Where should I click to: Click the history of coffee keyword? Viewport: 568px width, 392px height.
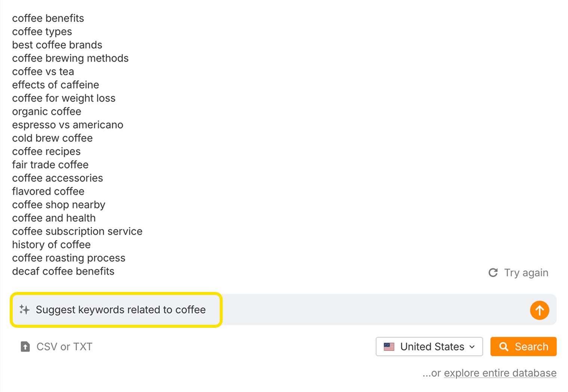51,245
